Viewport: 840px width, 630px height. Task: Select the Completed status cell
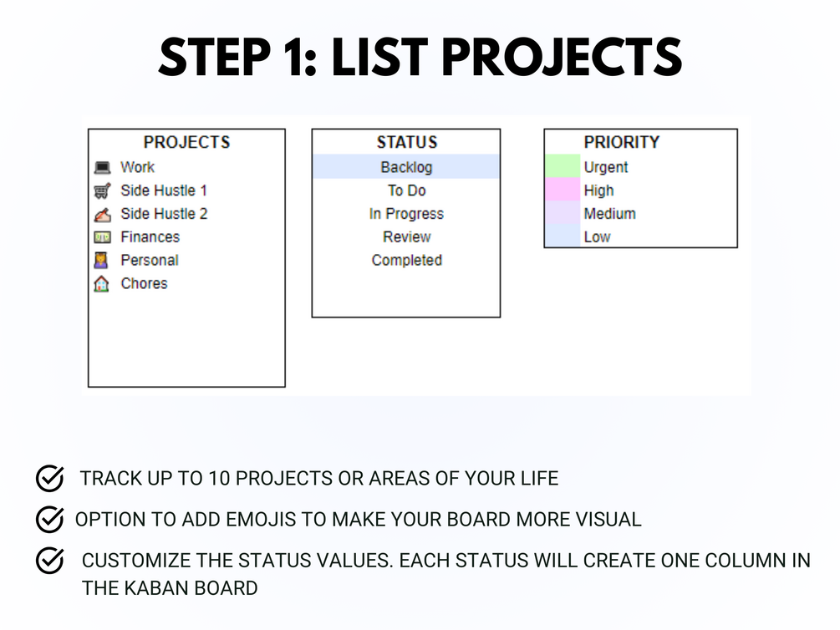[406, 260]
